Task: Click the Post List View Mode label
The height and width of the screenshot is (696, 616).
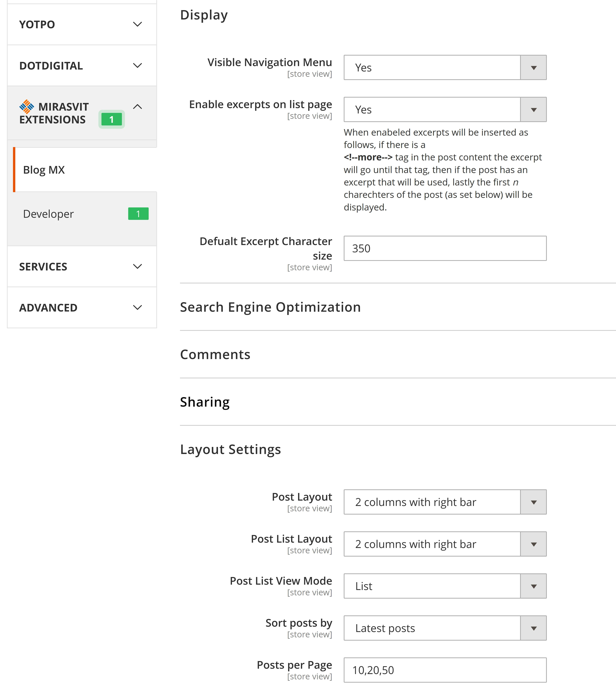Action: pyautogui.click(x=281, y=581)
